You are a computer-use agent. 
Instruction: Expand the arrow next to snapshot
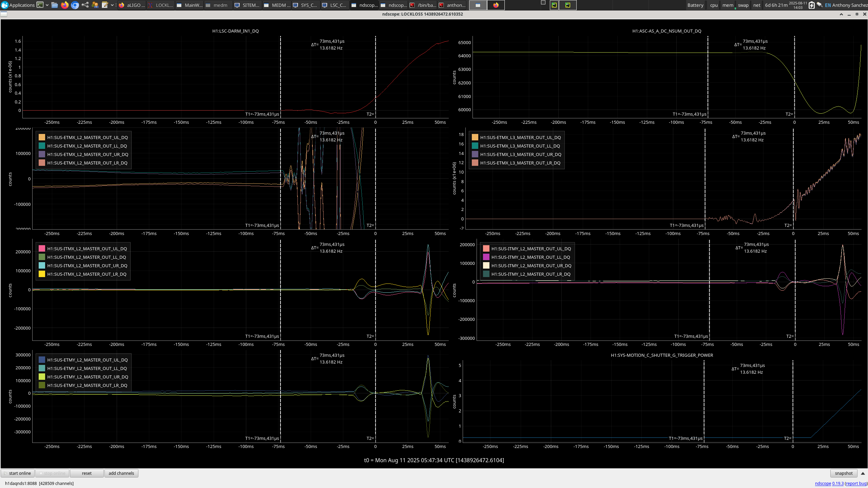pos(863,473)
